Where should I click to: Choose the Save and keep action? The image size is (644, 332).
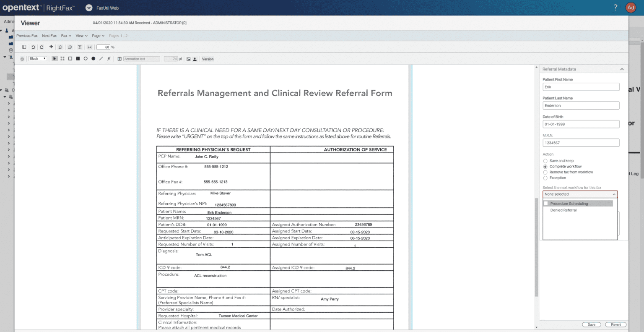click(x=545, y=161)
